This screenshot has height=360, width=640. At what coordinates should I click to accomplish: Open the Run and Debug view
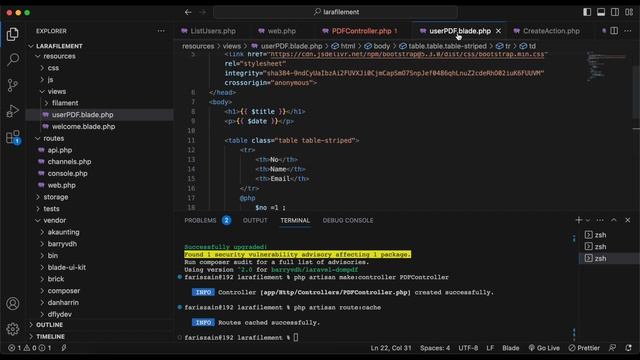(13, 111)
